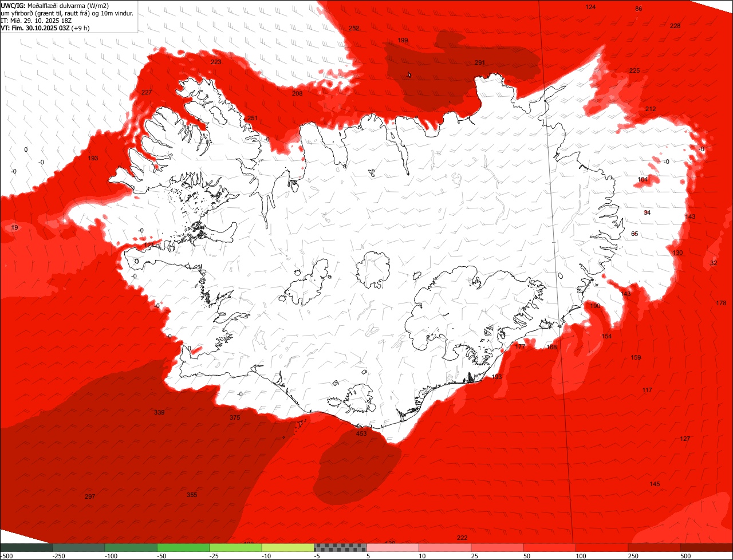Click the dark red swatch from 250 to 500
This screenshot has height=560, width=733.
tap(654, 547)
